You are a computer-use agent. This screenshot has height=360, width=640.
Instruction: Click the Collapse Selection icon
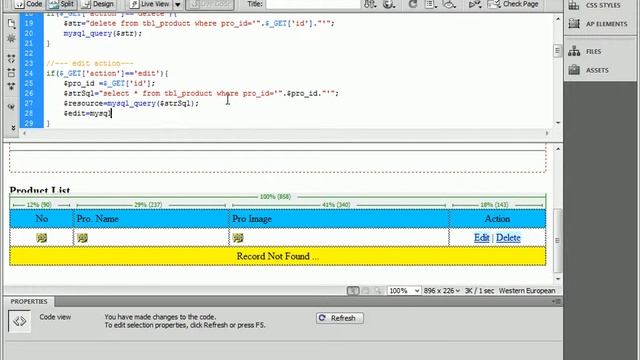(x=11, y=73)
